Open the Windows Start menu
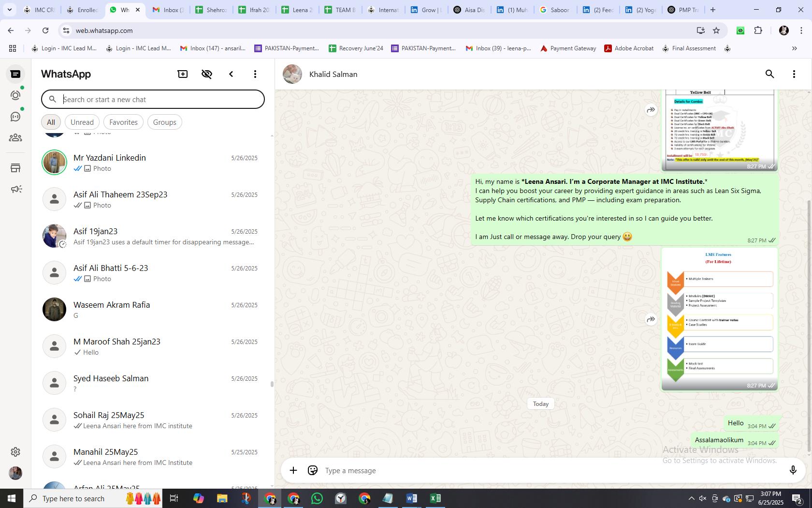Screen dimensions: 812x508 (x=12, y=498)
